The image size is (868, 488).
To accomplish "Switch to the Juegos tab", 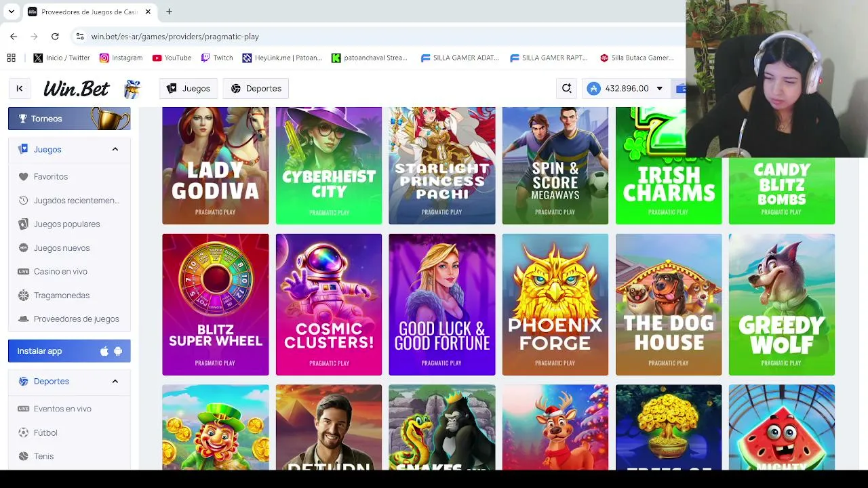I will tap(189, 89).
